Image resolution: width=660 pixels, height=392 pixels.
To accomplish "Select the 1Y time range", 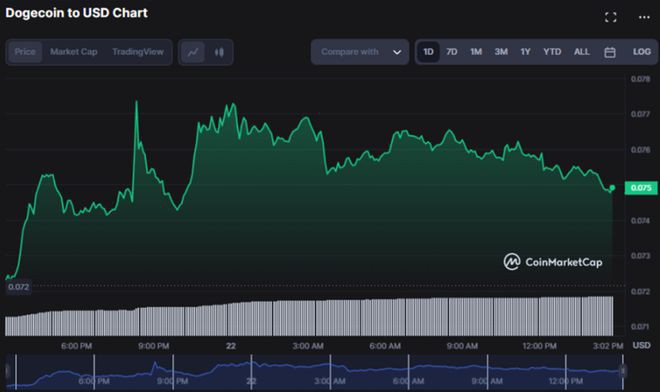I will tap(525, 52).
